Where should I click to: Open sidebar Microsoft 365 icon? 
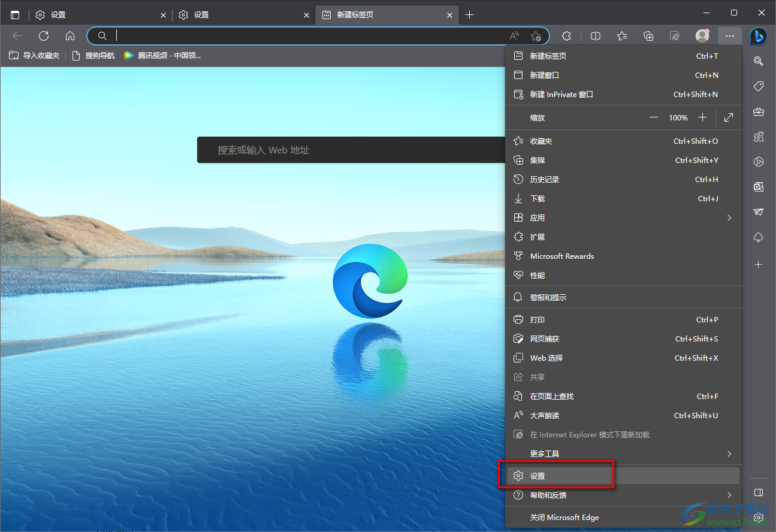tap(759, 162)
